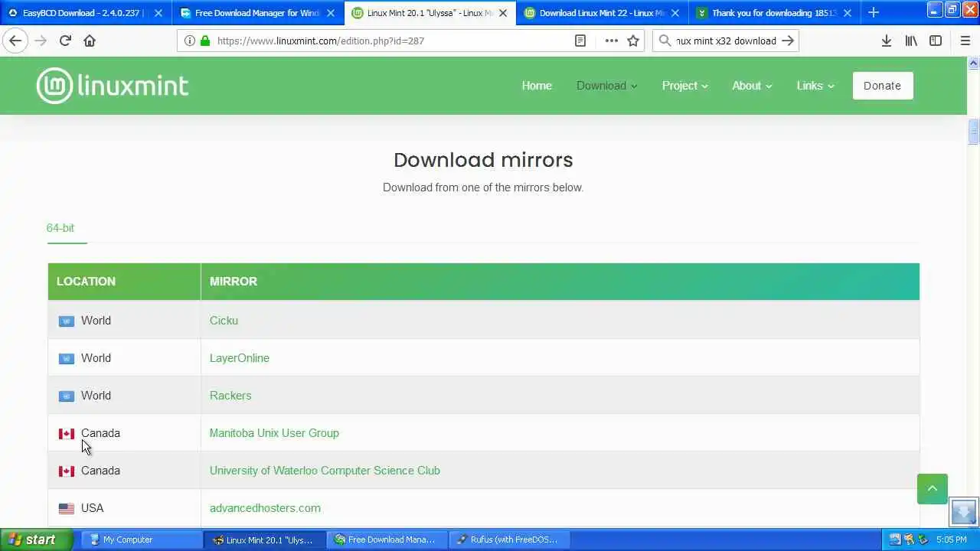Open the library bookmarks icon
Image resolution: width=980 pixels, height=551 pixels.
click(x=911, y=41)
